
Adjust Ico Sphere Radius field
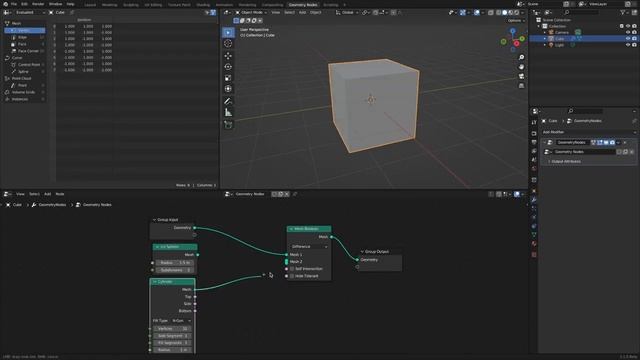(x=174, y=263)
